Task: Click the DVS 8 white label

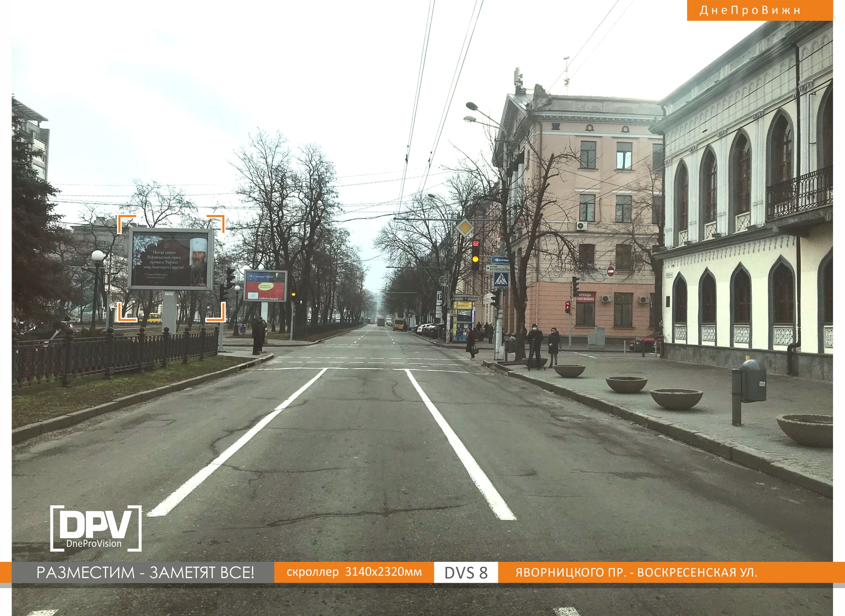Action: click(466, 572)
